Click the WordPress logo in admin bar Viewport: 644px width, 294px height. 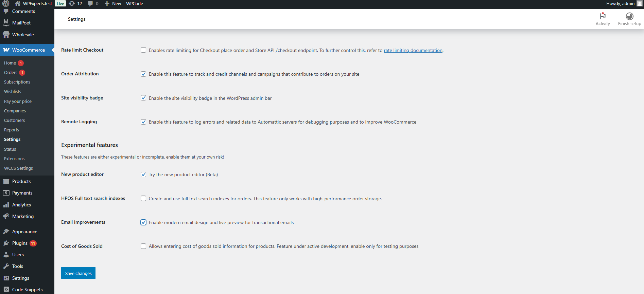pos(6,3)
